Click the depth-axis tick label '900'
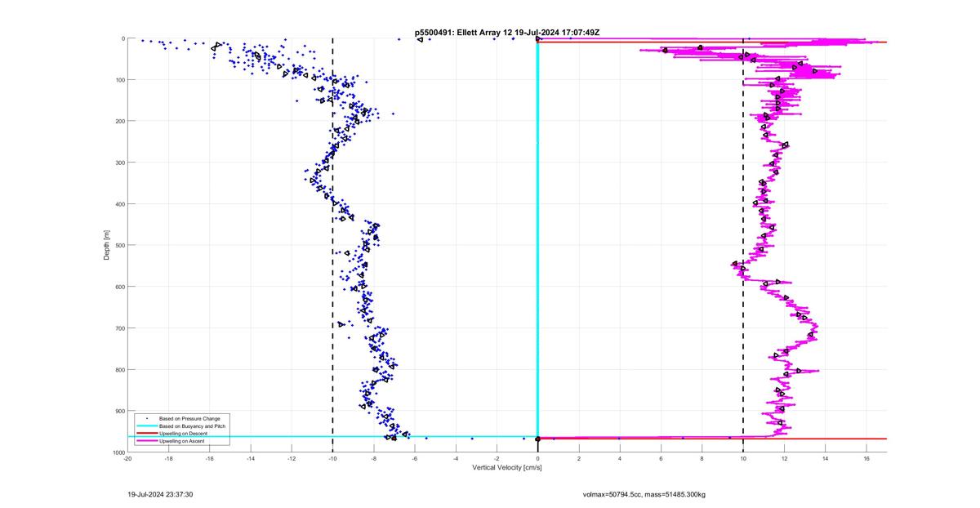Screen dimensions: 980x508 pyautogui.click(x=119, y=411)
